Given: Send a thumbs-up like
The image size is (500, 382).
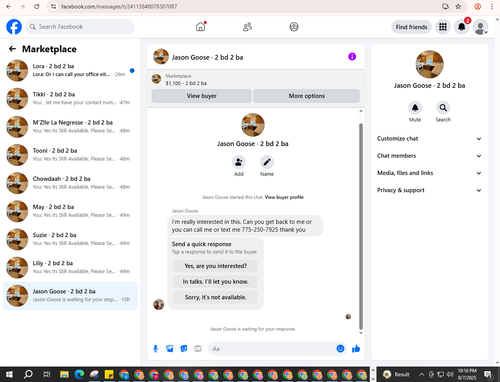Looking at the screenshot, I should (356, 349).
